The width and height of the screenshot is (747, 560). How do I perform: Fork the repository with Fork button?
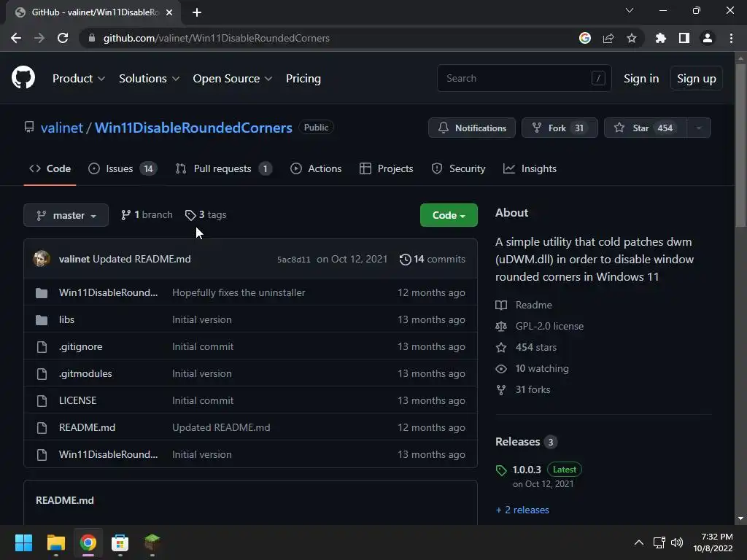560,128
